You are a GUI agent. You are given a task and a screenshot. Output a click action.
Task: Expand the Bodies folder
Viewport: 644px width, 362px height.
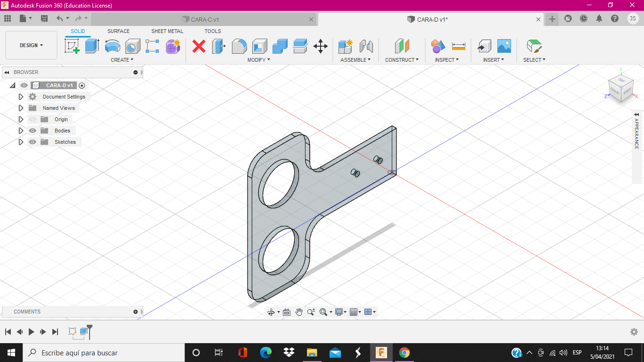point(21,131)
